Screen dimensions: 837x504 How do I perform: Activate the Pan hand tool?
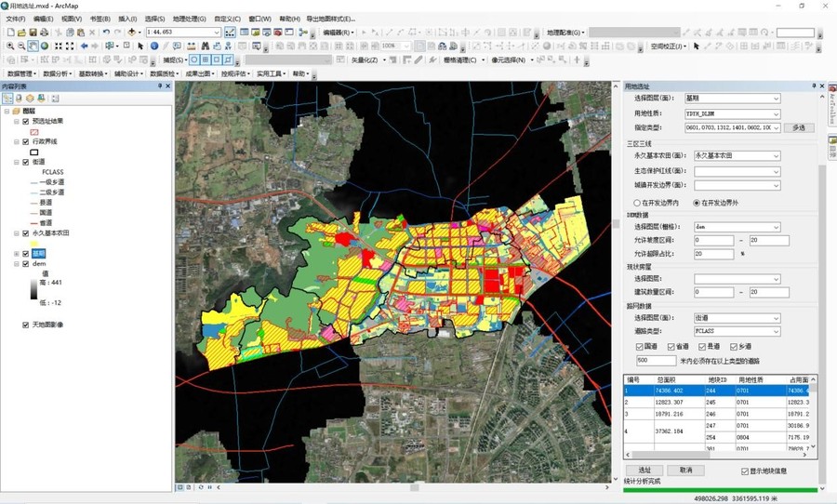tap(33, 46)
